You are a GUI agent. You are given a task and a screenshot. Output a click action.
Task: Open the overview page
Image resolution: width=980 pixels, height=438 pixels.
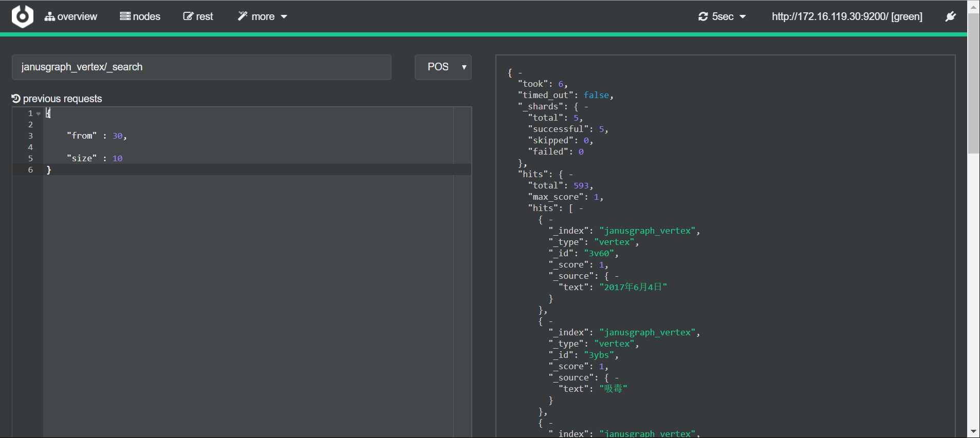71,16
